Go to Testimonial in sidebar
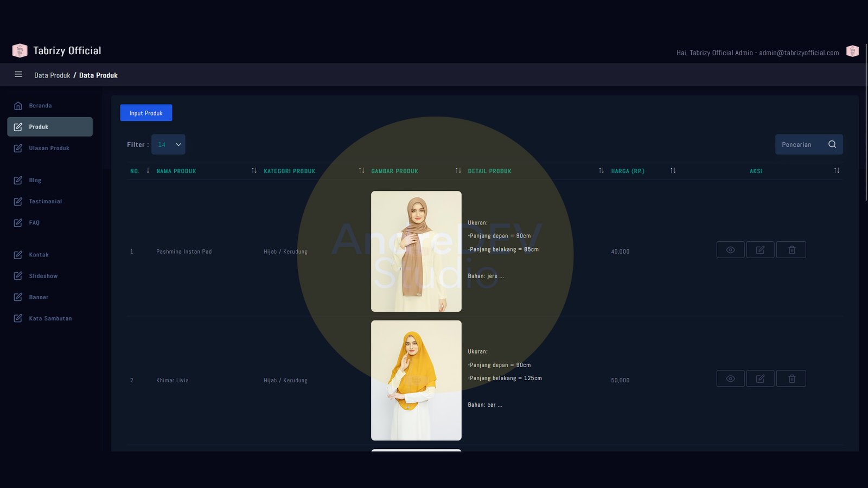Screen dimensions: 868x488 pyautogui.click(x=45, y=202)
